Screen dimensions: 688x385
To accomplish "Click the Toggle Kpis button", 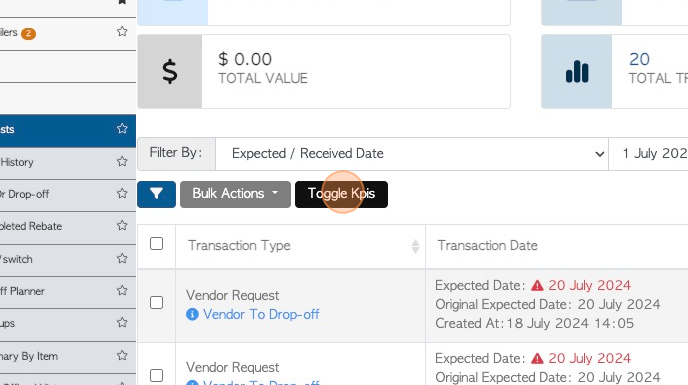I will (341, 194).
